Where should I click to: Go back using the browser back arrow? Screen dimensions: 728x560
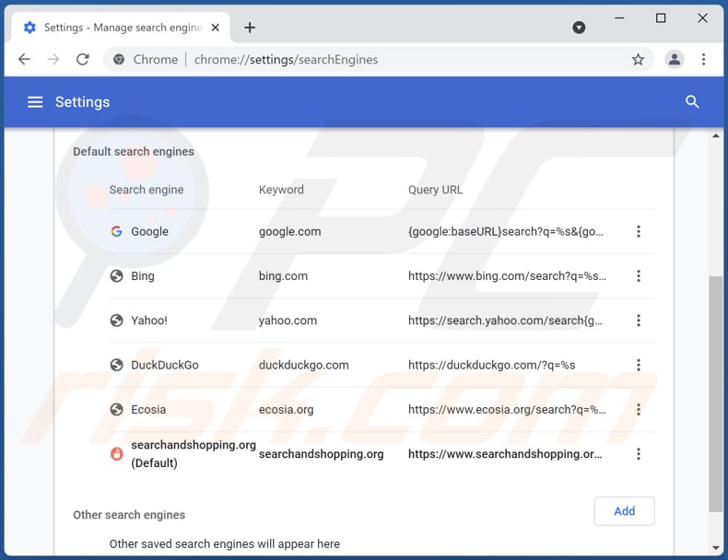click(x=24, y=59)
